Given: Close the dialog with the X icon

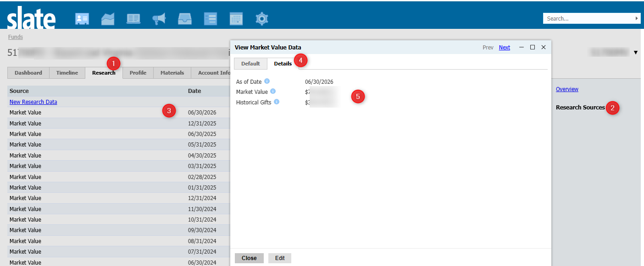Looking at the screenshot, I should tap(544, 47).
